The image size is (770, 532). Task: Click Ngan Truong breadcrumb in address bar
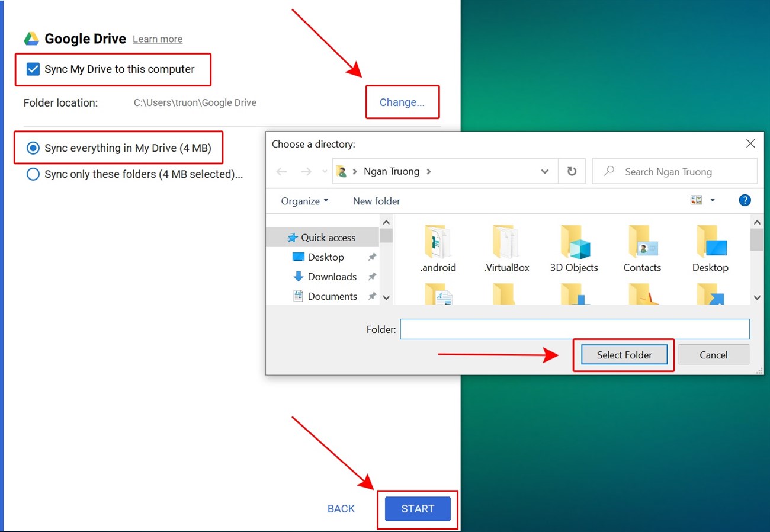pyautogui.click(x=392, y=171)
